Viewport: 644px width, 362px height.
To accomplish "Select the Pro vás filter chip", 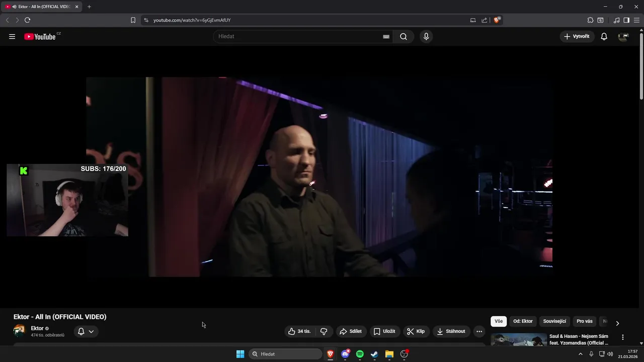I will pyautogui.click(x=585, y=321).
